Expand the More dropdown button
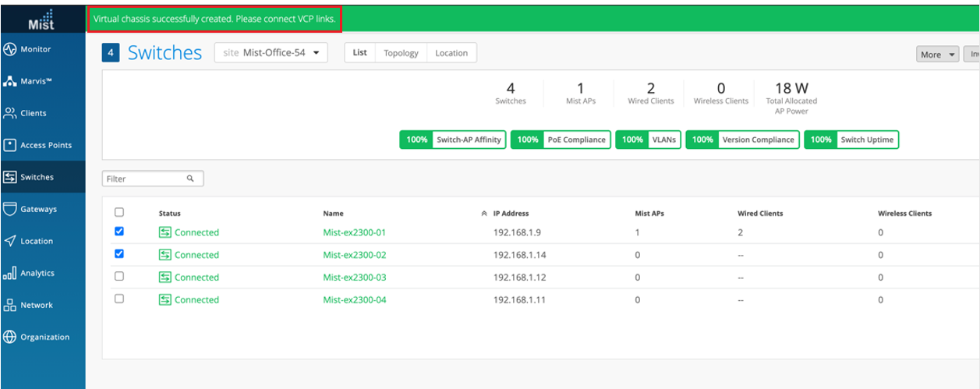 (937, 55)
